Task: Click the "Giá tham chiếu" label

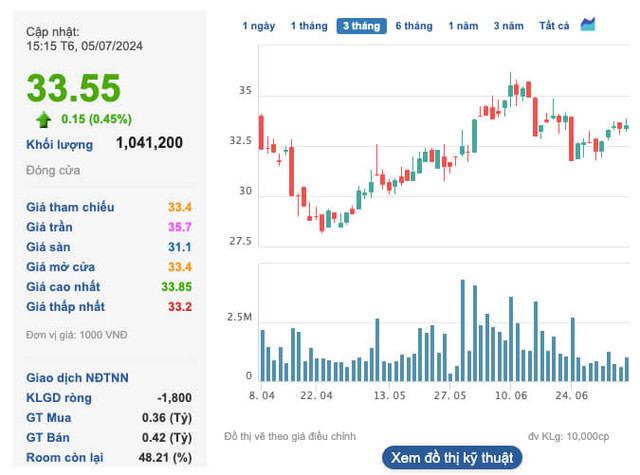Action: tap(70, 207)
